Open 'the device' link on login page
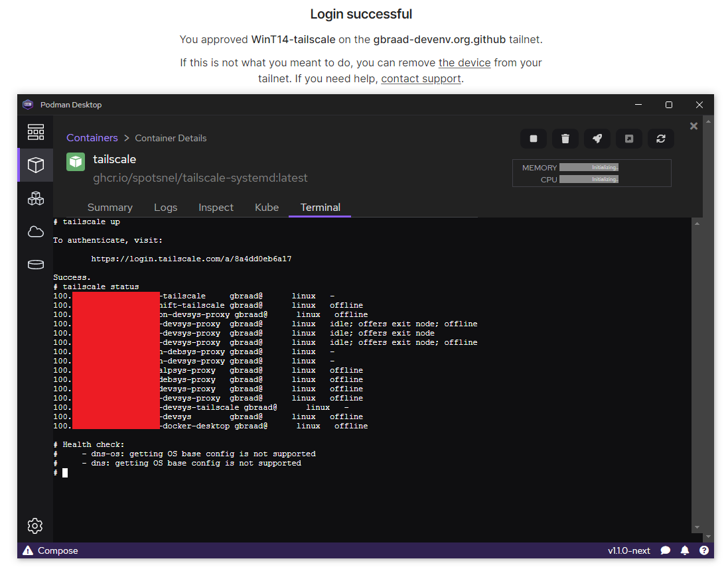 coord(465,62)
